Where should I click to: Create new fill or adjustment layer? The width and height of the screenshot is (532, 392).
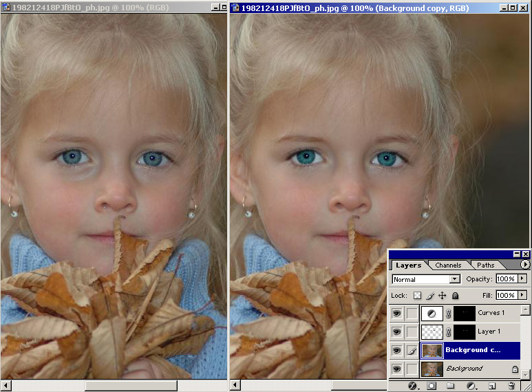(x=471, y=386)
